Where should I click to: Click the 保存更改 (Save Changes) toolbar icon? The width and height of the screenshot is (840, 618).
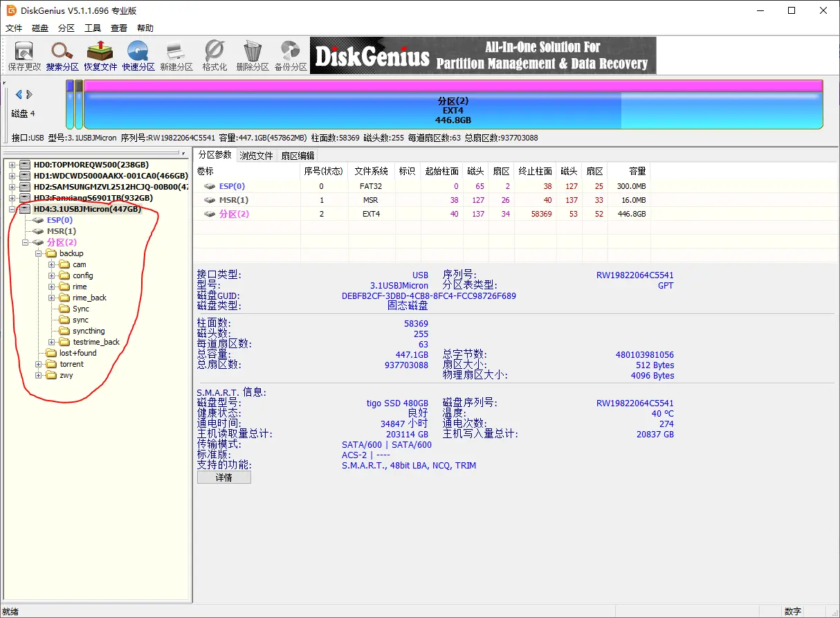click(24, 55)
